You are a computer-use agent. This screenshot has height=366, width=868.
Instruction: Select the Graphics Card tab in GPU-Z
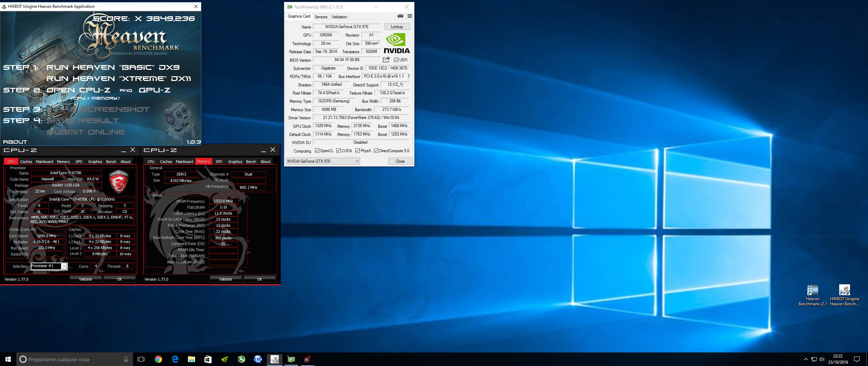tap(299, 16)
